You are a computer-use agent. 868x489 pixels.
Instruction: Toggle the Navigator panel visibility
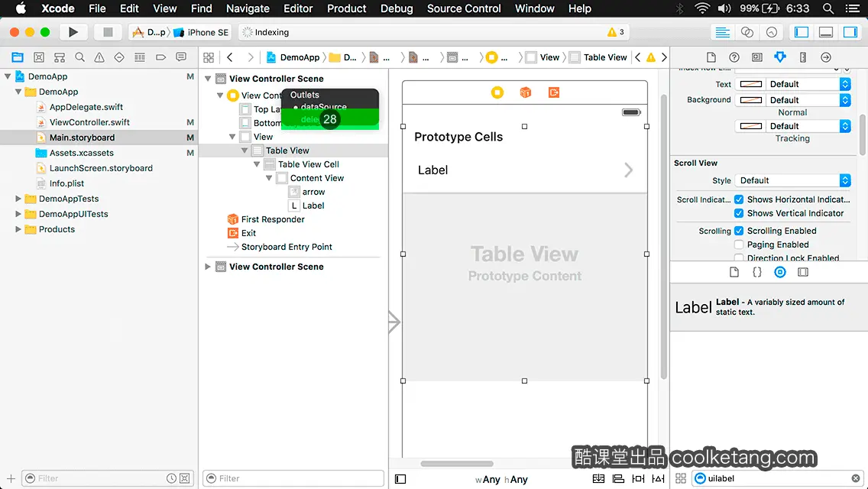(x=801, y=32)
